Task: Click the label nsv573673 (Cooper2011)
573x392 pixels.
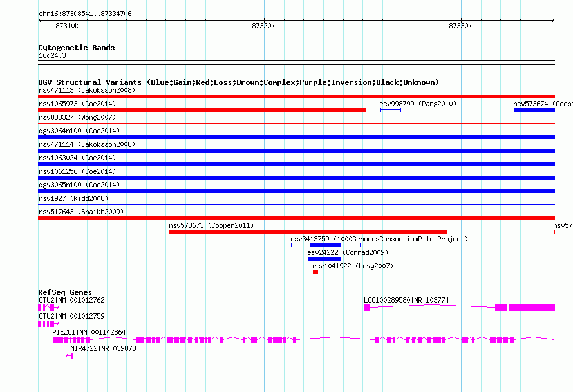Action: click(211, 225)
